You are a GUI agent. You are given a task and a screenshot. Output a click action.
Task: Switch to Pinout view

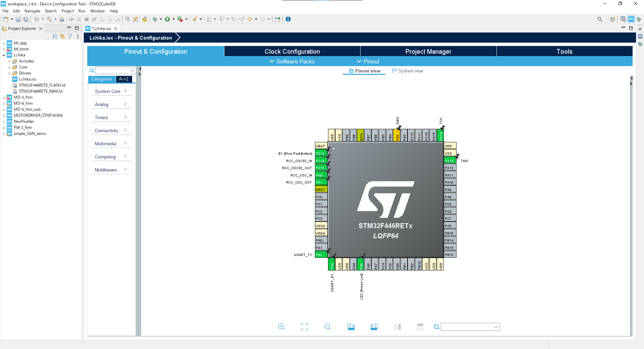coord(364,71)
